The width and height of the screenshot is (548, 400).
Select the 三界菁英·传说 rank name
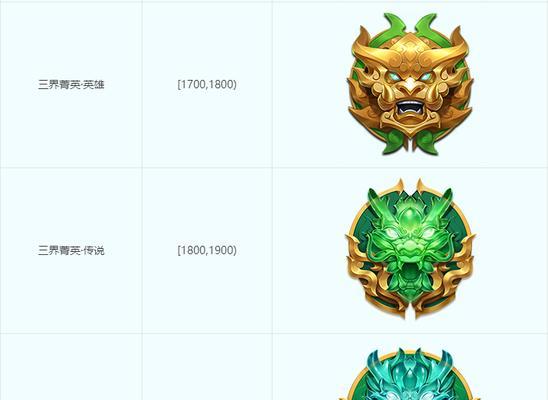pyautogui.click(x=71, y=250)
